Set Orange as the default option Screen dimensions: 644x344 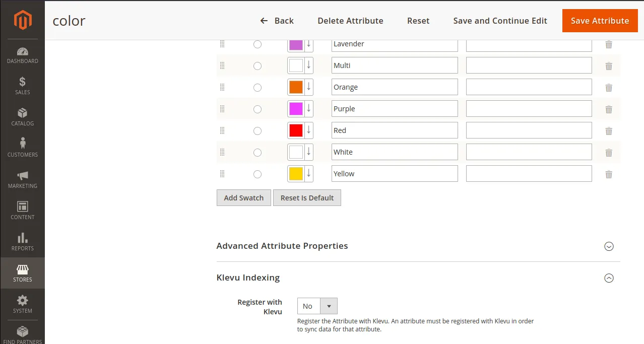pyautogui.click(x=257, y=88)
